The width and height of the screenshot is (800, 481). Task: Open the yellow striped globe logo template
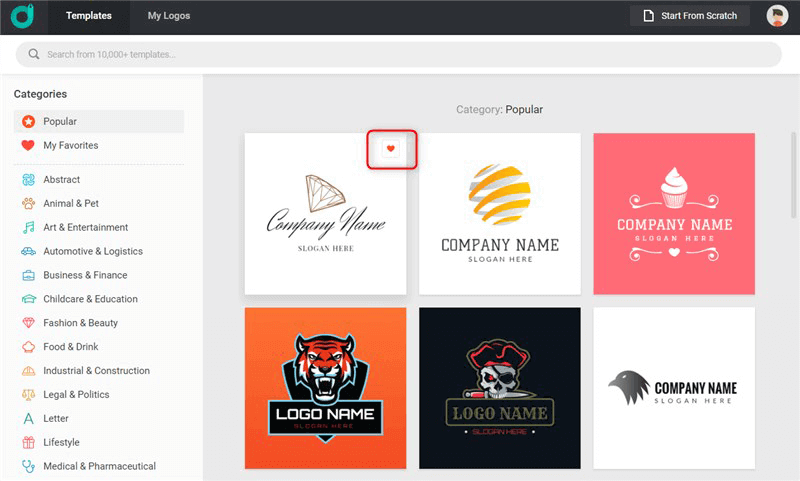pyautogui.click(x=500, y=214)
